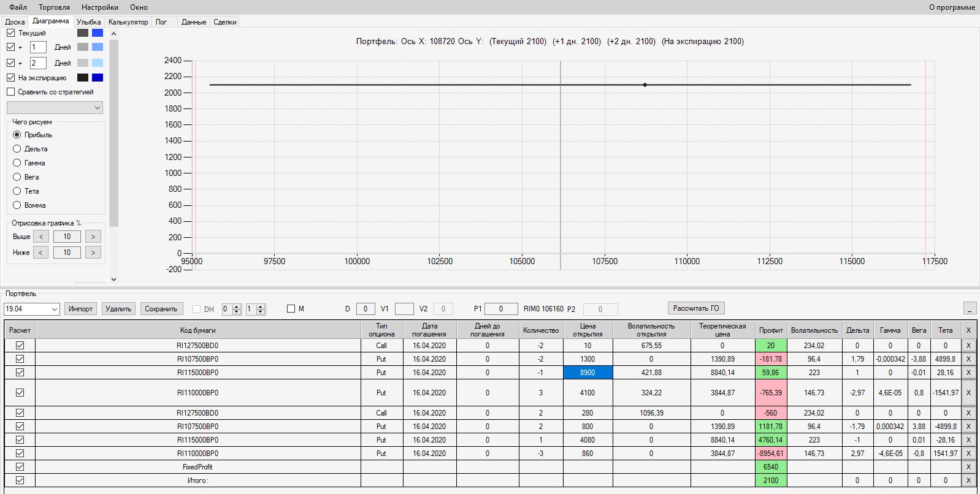Collapse the portfolio panel with the underscore button
This screenshot has width=980, height=494.
970,308
